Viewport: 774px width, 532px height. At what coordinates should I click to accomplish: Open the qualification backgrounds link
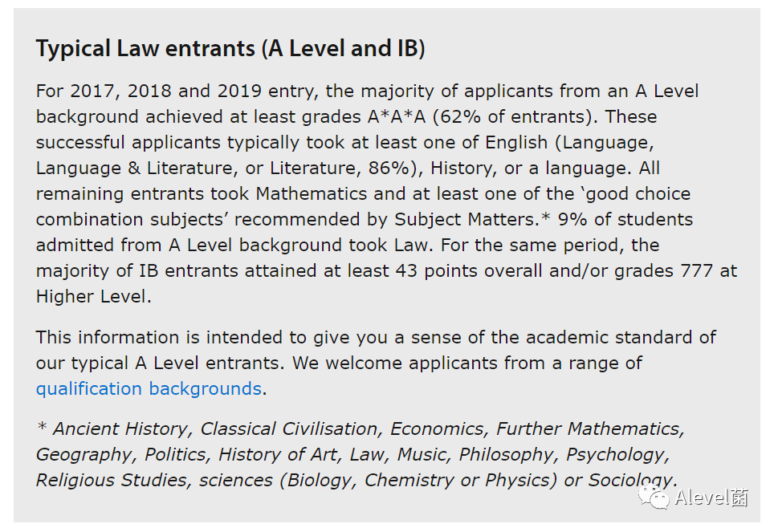click(x=149, y=389)
